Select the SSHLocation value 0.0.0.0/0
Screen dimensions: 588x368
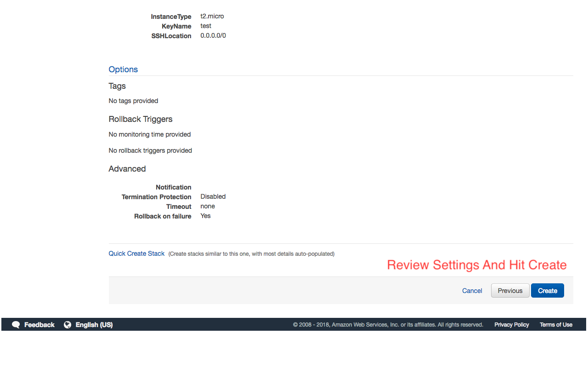pos(213,35)
